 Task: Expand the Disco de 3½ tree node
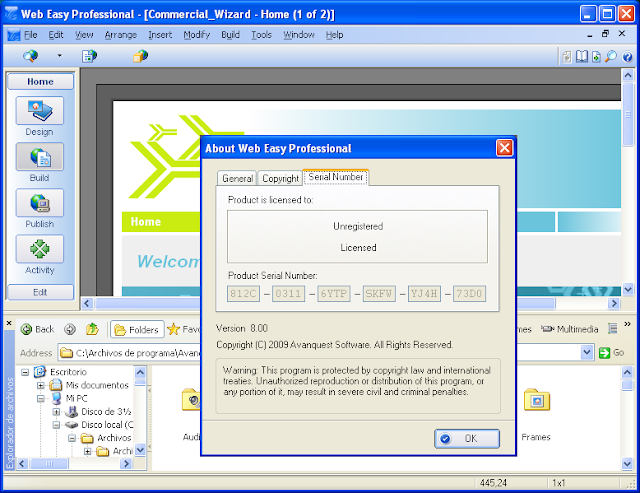(56, 412)
